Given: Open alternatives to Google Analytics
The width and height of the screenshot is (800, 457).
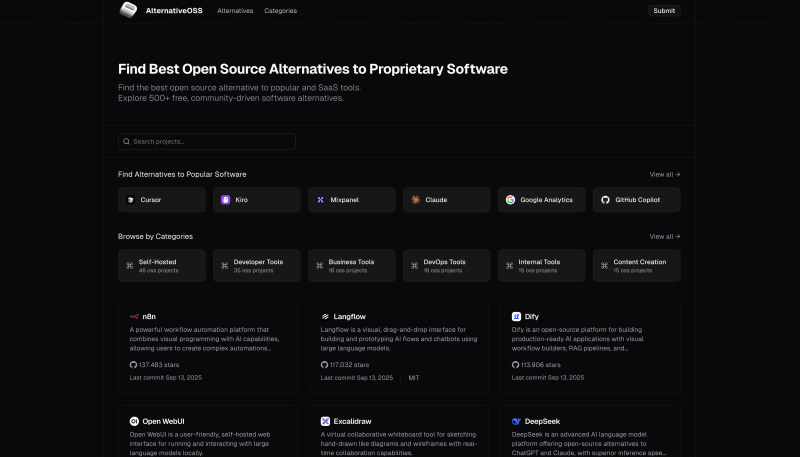Looking at the screenshot, I should point(541,200).
